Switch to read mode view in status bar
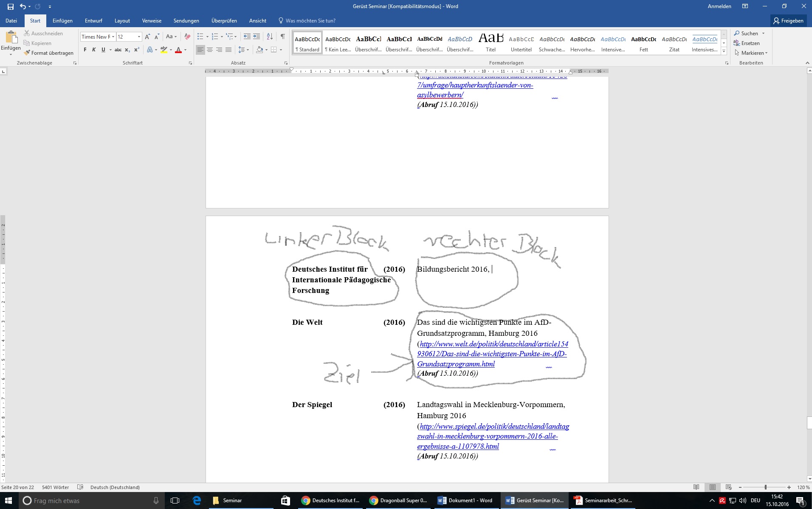812x509 pixels. click(x=696, y=487)
